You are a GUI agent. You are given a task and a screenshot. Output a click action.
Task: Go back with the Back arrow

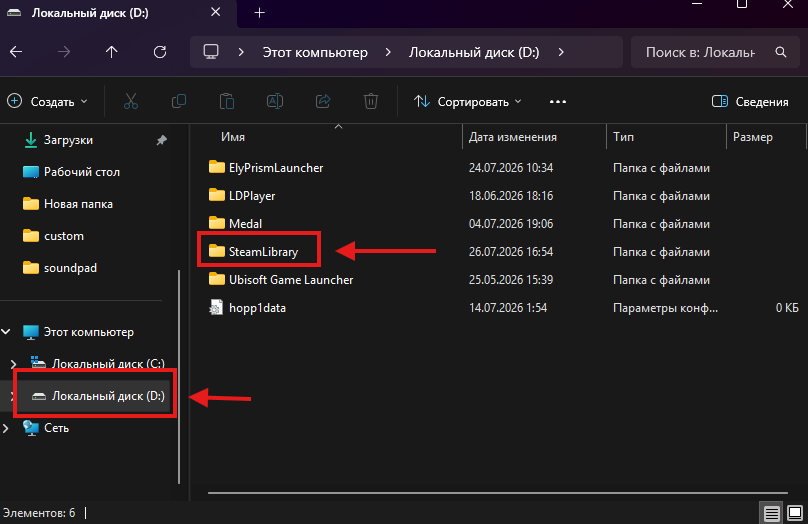[x=16, y=52]
